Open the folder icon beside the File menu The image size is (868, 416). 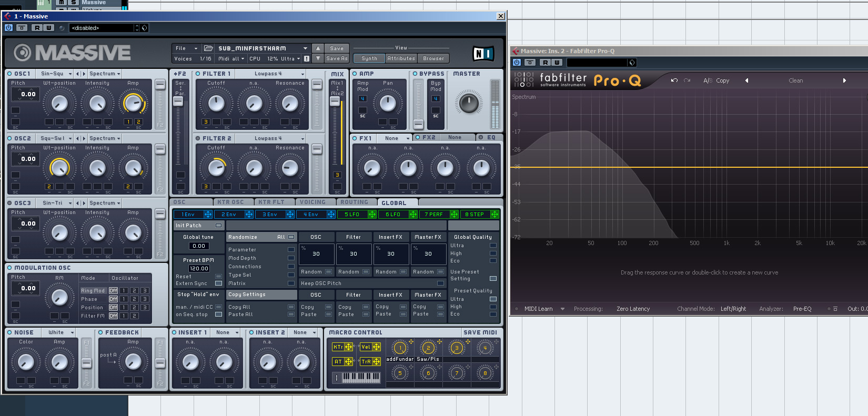208,48
